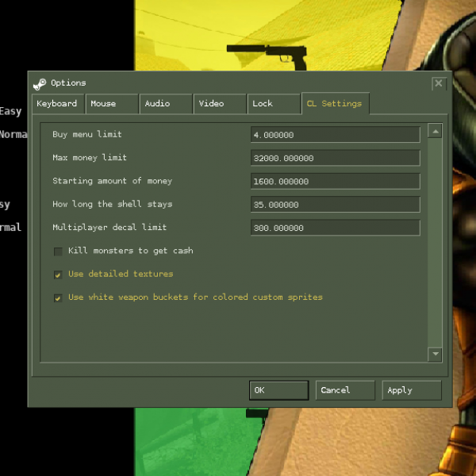476x476 pixels.
Task: Confirm settings with the OK button
Action: pyautogui.click(x=279, y=390)
